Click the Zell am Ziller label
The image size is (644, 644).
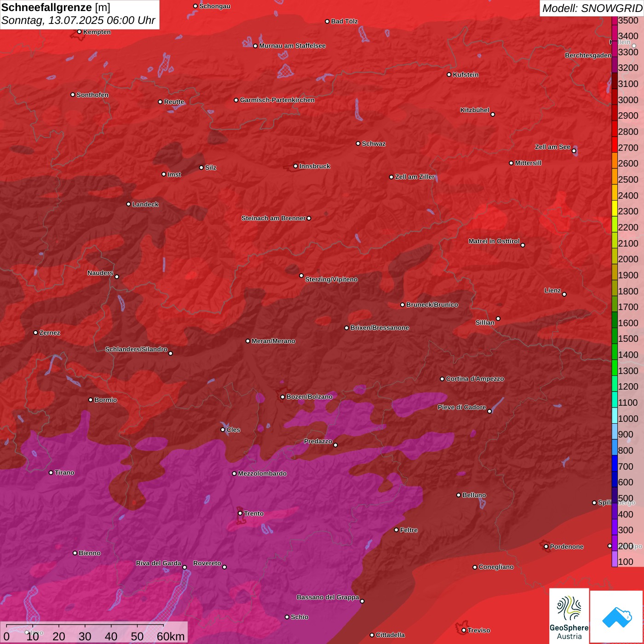pyautogui.click(x=415, y=177)
